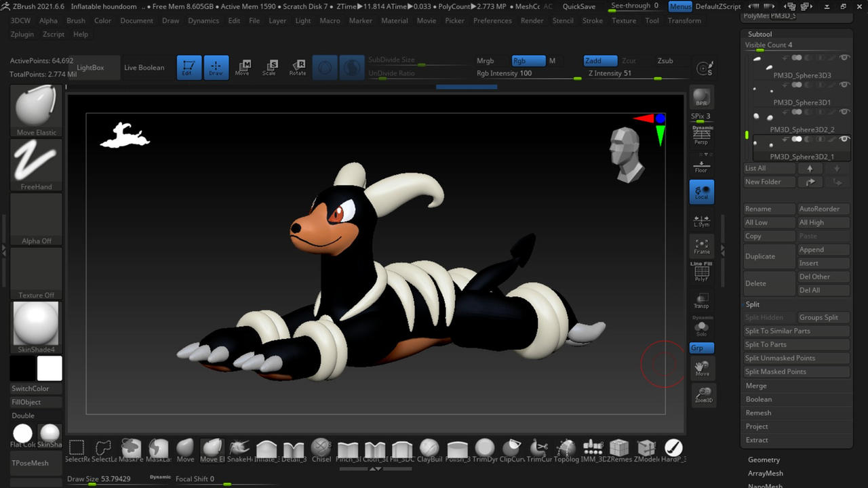The width and height of the screenshot is (868, 488).
Task: Pick the ZRemesherGuides brush in the bottom tray
Action: (x=619, y=449)
